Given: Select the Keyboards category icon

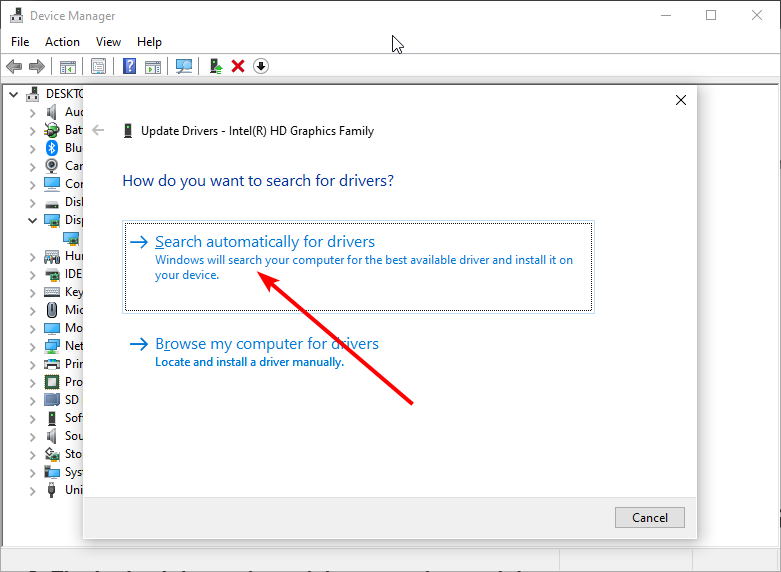Looking at the screenshot, I should 52,292.
